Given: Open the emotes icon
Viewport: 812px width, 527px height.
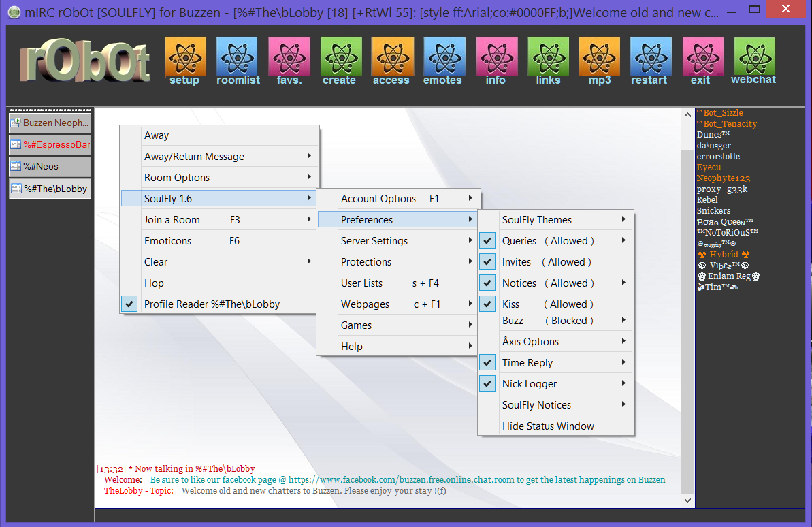Looking at the screenshot, I should click(444, 61).
